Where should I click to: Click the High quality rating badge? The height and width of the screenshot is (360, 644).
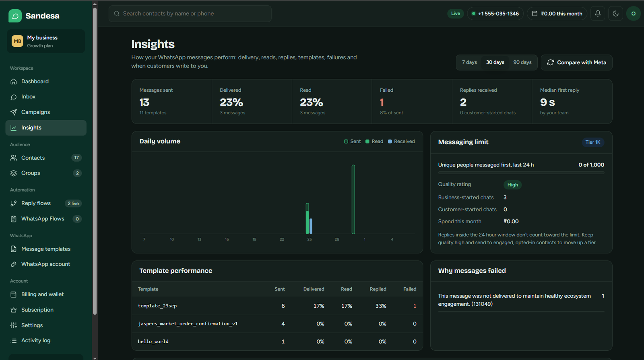512,185
